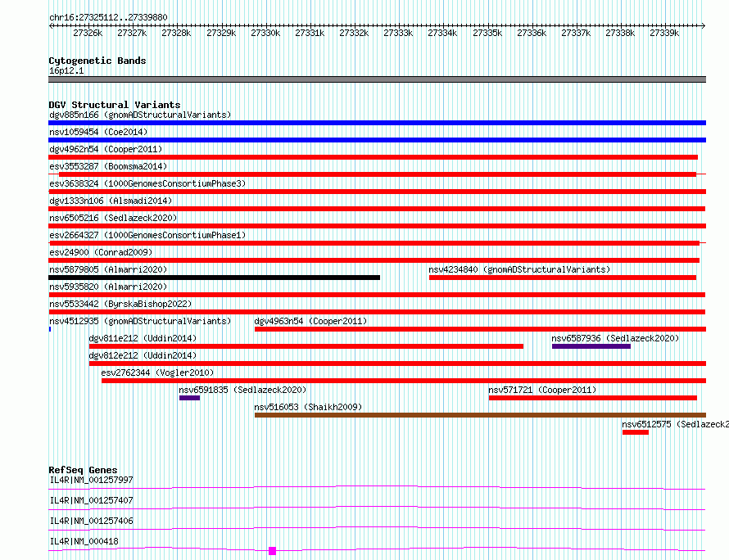Open the RefSeq Genes track heading

tap(83, 470)
